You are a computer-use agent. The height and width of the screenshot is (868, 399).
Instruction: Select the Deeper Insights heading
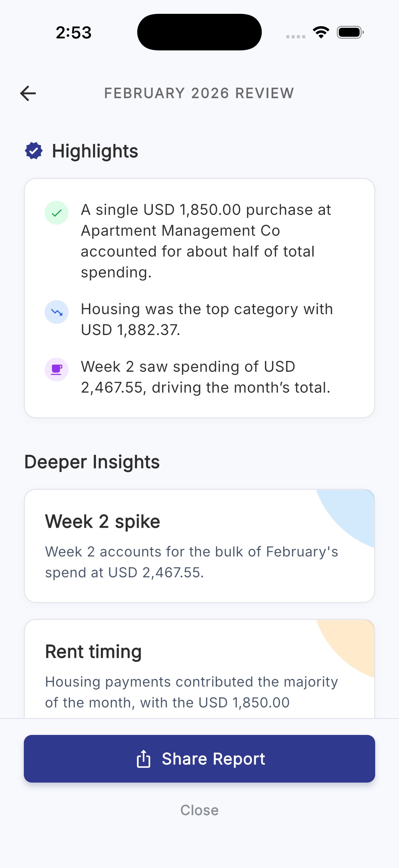pyautogui.click(x=92, y=461)
